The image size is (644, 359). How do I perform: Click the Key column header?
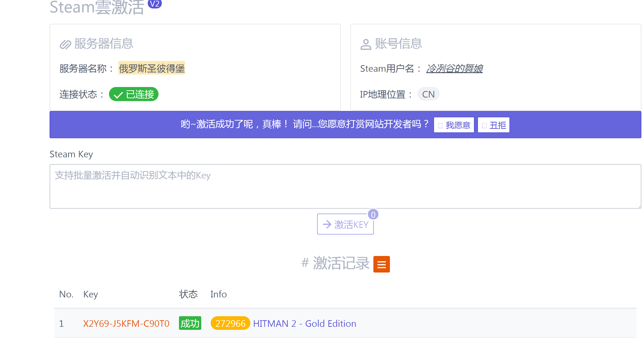[x=90, y=294]
